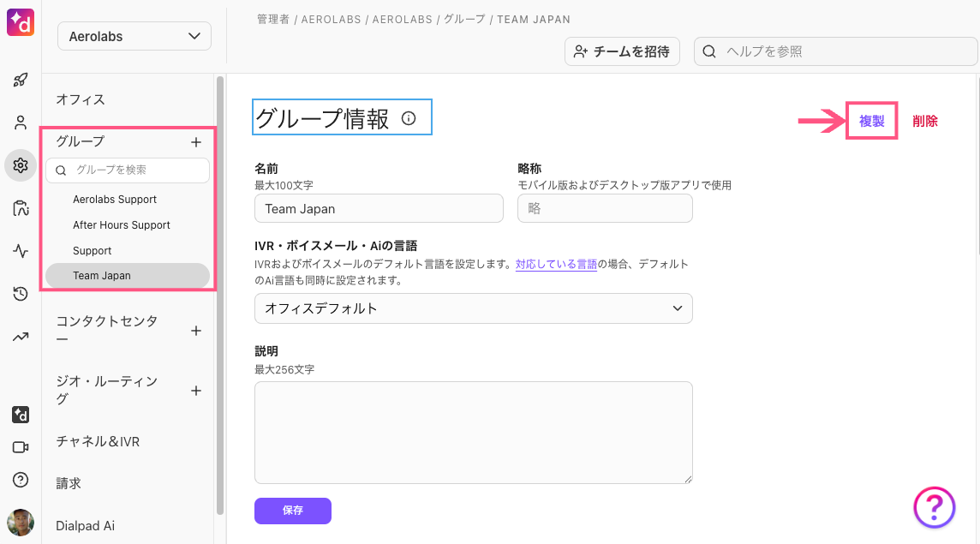Select After Hours Support group

tap(122, 225)
